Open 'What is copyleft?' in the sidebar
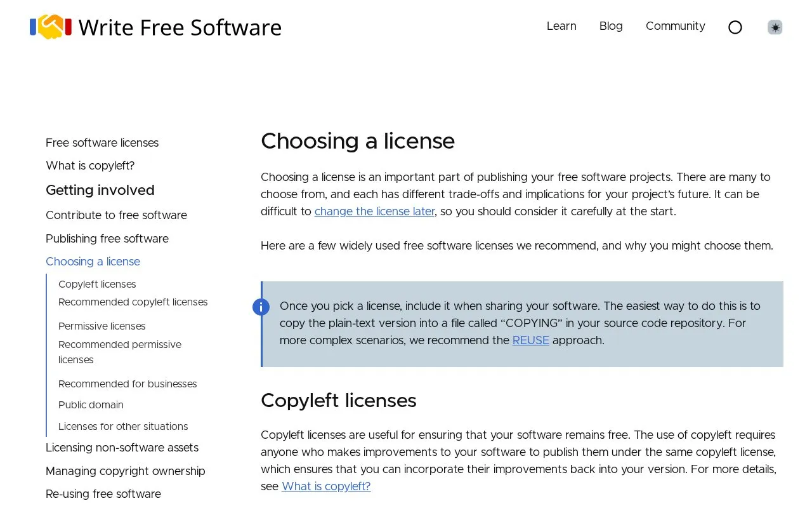This screenshot has width=812, height=508. coord(90,166)
